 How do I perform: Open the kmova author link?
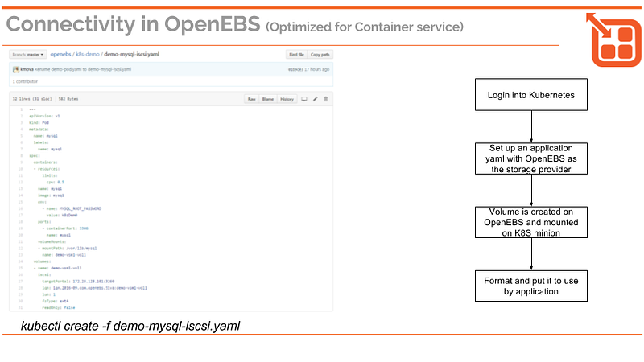(27, 69)
